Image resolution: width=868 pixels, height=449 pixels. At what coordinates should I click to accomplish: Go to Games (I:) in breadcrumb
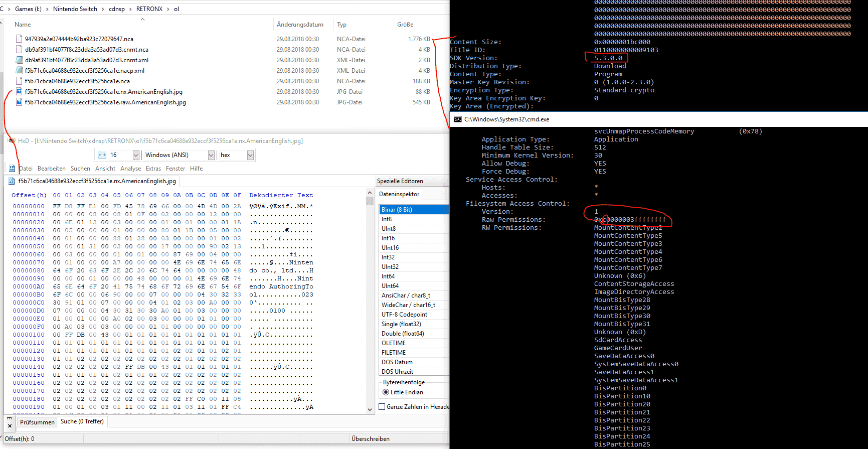click(28, 9)
